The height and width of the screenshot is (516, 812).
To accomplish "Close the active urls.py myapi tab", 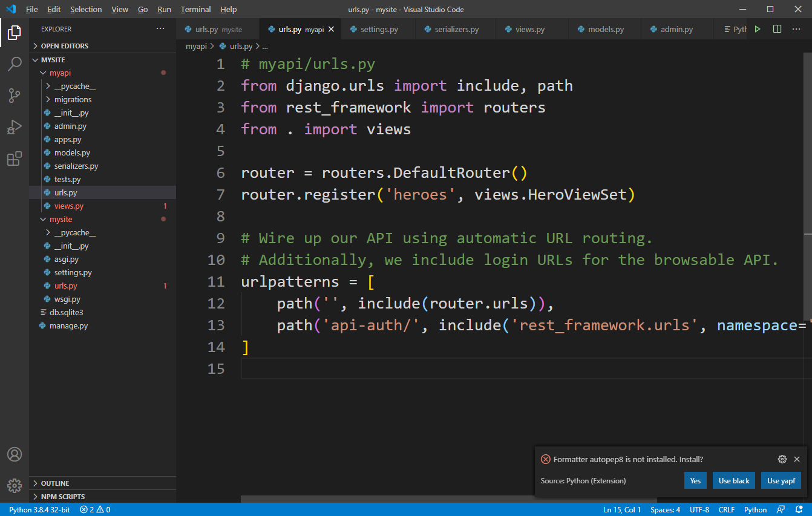I will [x=331, y=29].
